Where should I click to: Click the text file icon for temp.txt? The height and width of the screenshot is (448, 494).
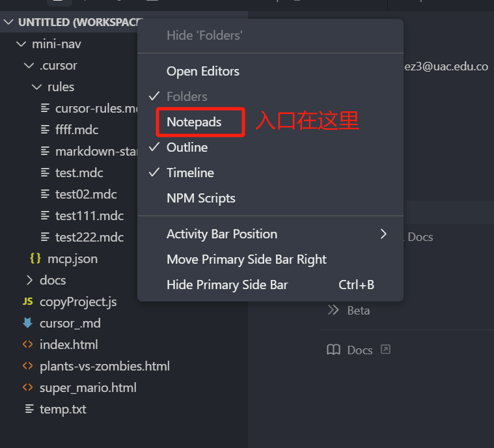pyautogui.click(x=29, y=409)
